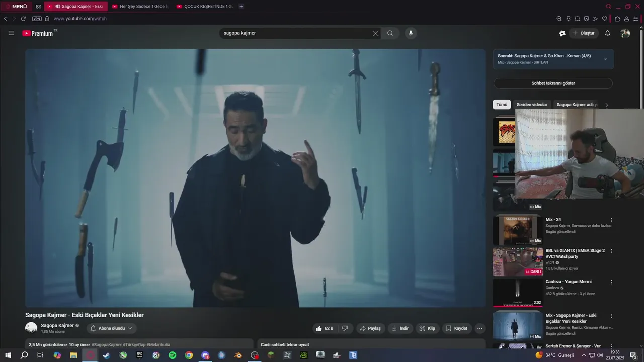The image size is (644, 362).
Task: Start search with the magnifier button
Action: click(390, 33)
